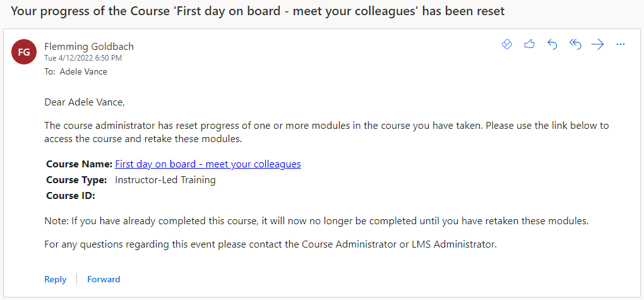Click recipient Adele Vance in the To line
The image size is (644, 300).
coord(83,72)
